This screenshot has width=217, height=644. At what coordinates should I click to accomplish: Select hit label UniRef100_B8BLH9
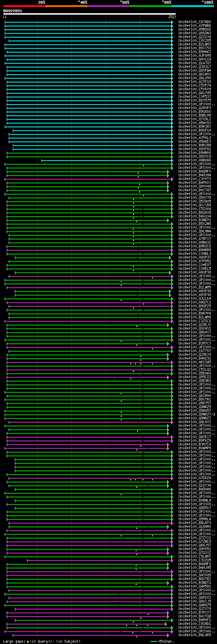[195, 116]
